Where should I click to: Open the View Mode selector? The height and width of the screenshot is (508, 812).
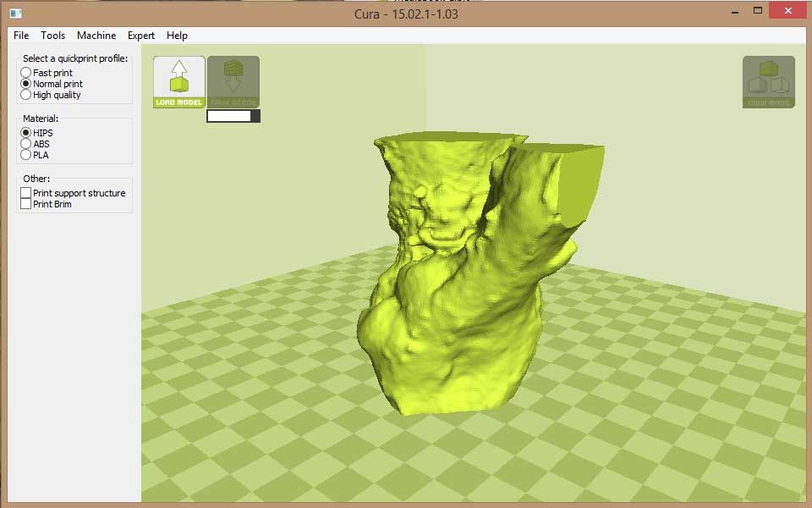click(x=768, y=80)
